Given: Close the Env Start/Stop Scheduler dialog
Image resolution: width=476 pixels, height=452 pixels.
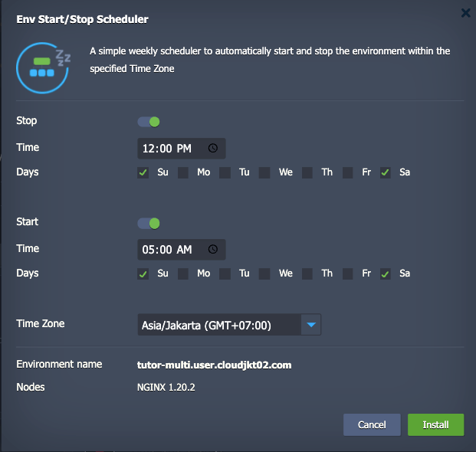Looking at the screenshot, I should click(x=466, y=13).
